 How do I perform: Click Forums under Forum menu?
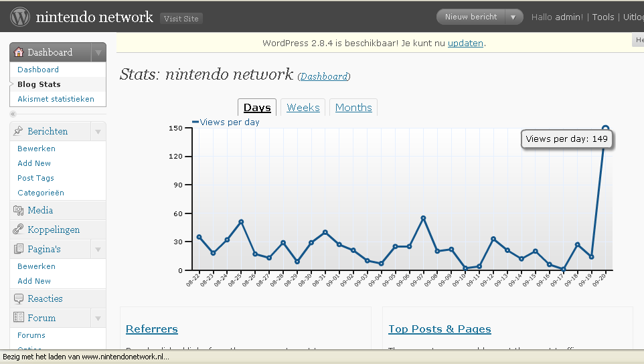pyautogui.click(x=31, y=335)
